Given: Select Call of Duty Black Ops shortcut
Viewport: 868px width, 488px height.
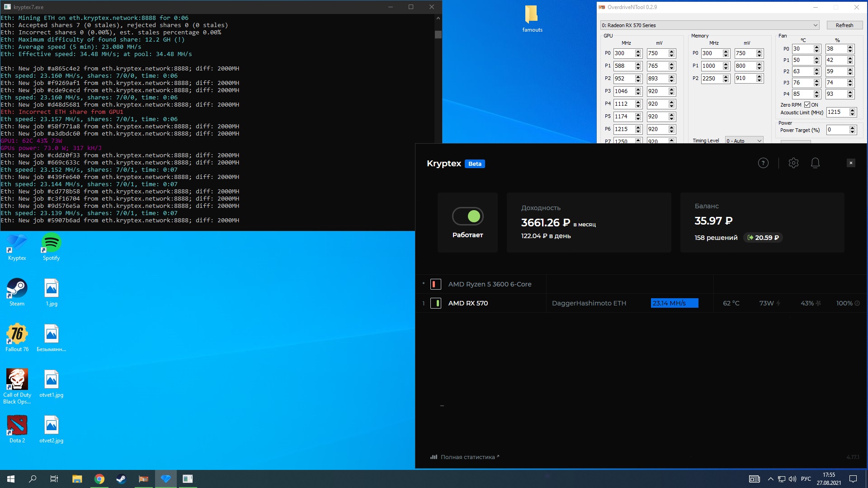Looking at the screenshot, I should 17,386.
